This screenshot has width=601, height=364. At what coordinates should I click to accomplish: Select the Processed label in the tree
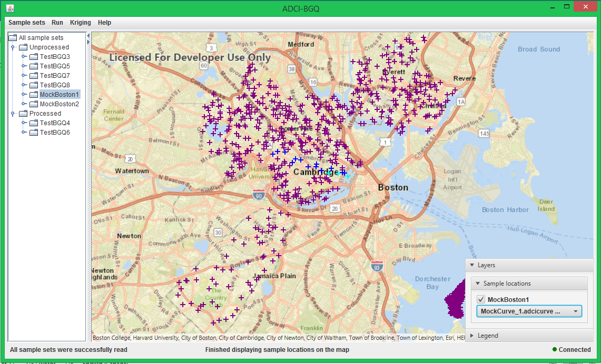coord(45,113)
